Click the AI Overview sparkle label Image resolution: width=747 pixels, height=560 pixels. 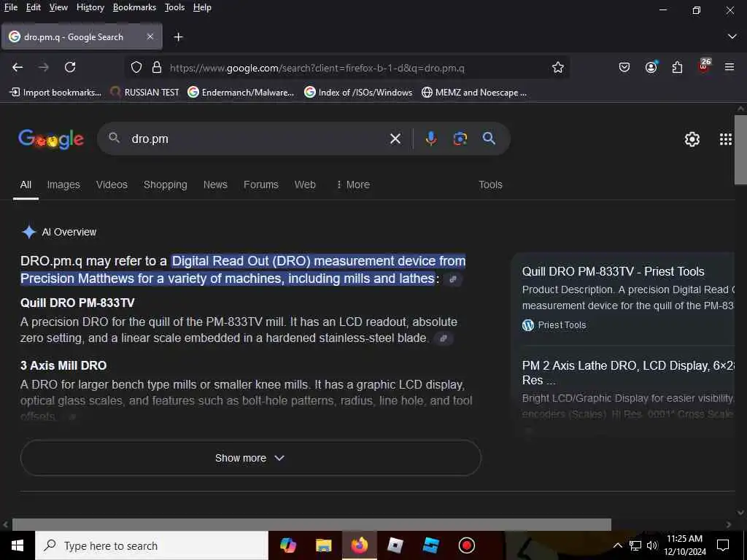[x=59, y=232]
